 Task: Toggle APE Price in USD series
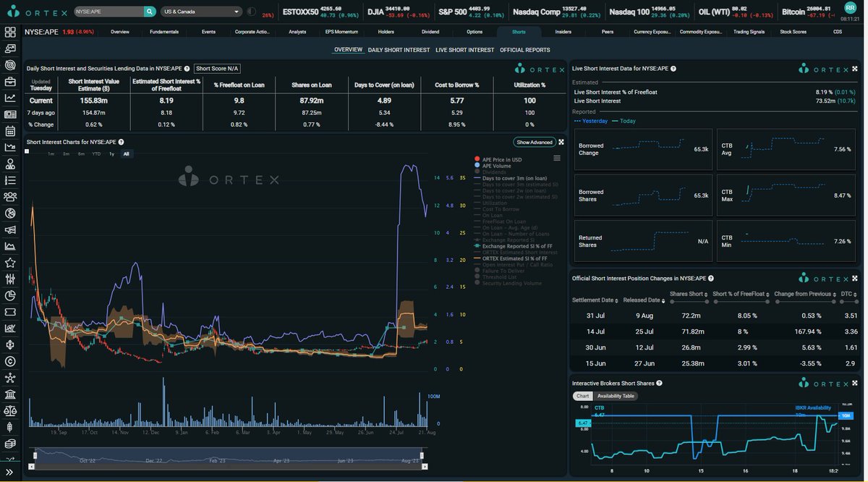pos(498,159)
